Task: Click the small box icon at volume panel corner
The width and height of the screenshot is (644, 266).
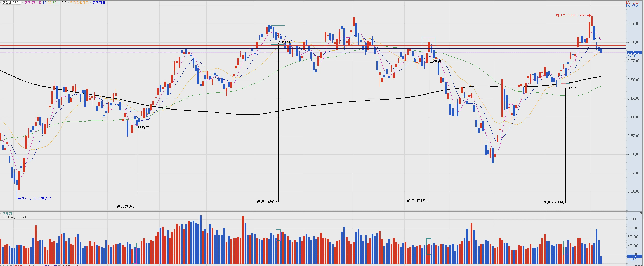Action: click(x=641, y=213)
